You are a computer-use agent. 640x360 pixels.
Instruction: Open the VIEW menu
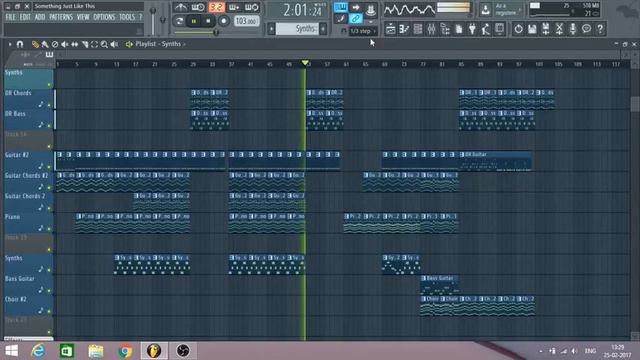(83, 17)
